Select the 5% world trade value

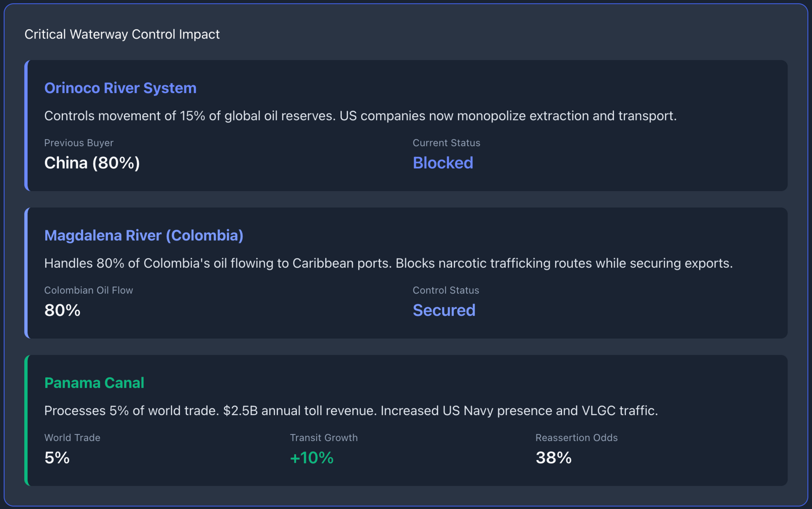point(57,457)
